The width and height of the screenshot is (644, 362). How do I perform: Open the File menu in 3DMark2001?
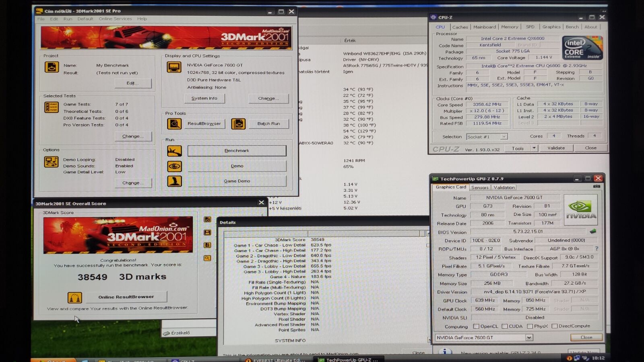tap(41, 19)
